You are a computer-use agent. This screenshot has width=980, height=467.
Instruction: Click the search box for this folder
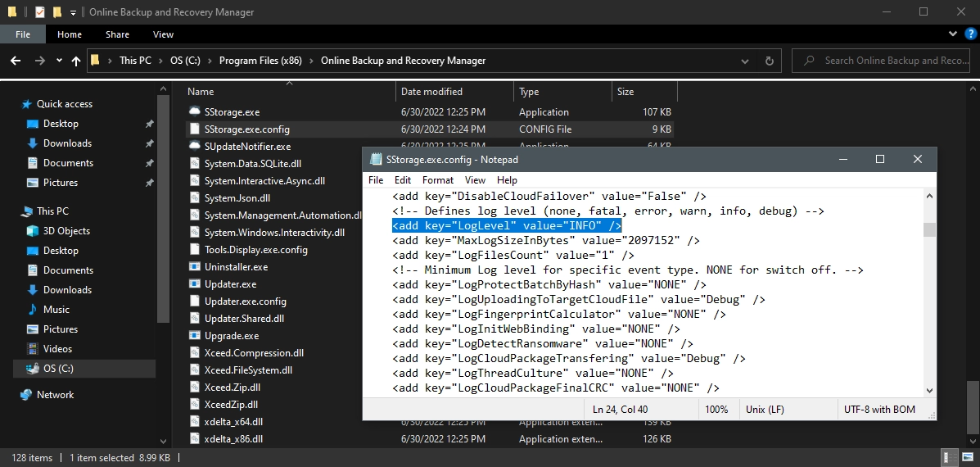coord(881,61)
